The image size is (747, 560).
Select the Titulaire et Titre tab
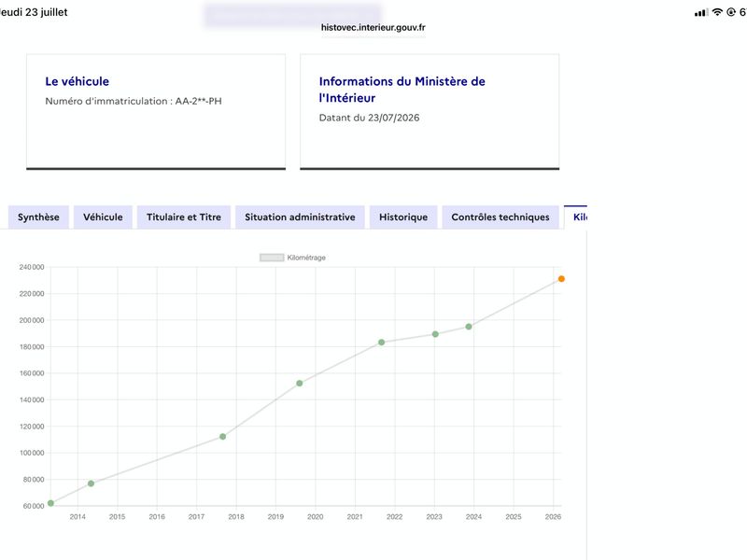point(184,217)
